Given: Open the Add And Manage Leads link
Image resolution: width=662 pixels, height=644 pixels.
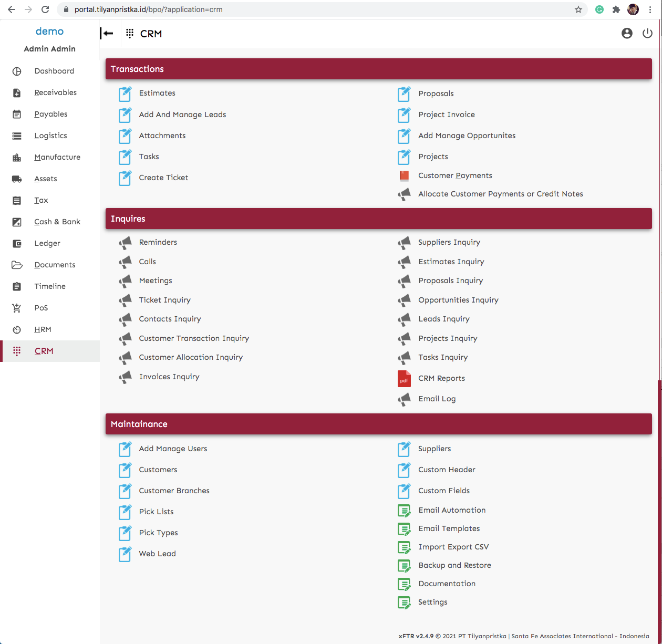Looking at the screenshot, I should (x=182, y=115).
